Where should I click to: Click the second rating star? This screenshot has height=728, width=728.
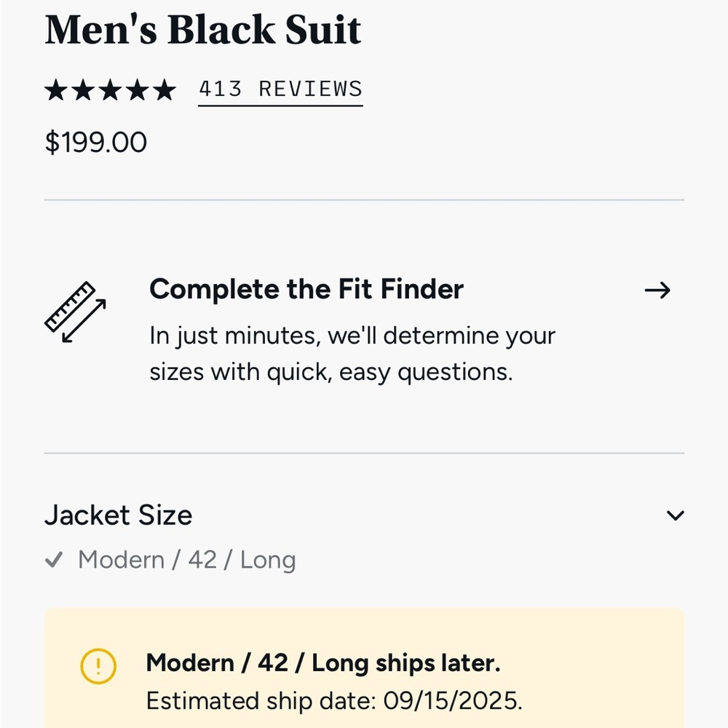(83, 89)
